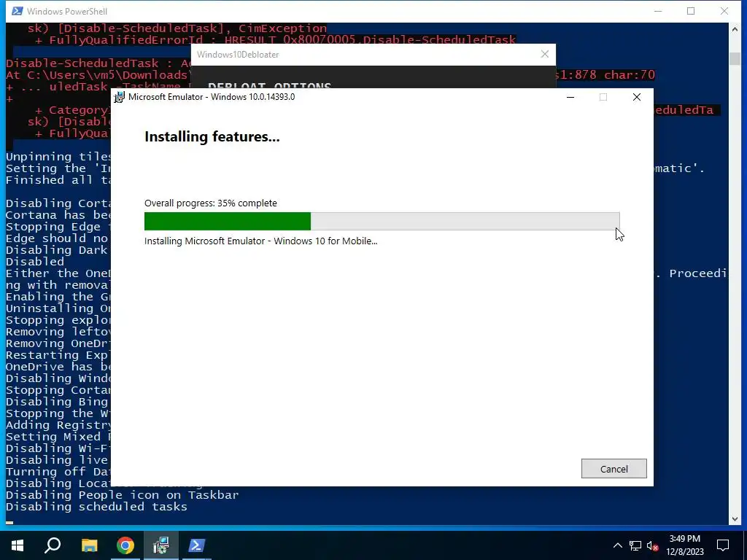Open File Explorer from the taskbar

coord(89,545)
